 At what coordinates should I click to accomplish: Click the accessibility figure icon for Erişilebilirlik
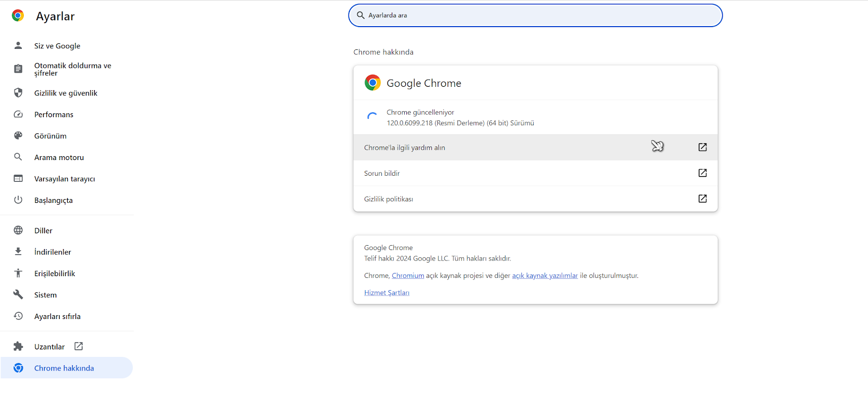18,273
